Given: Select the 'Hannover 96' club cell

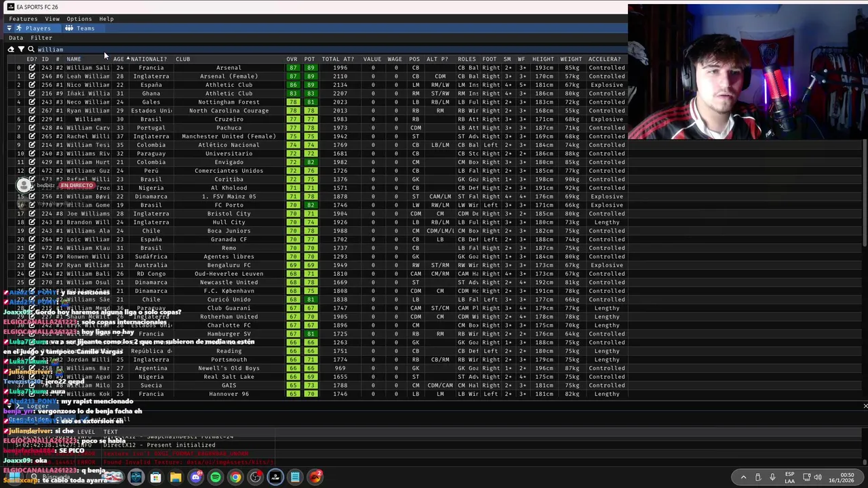Looking at the screenshot, I should point(229,394).
